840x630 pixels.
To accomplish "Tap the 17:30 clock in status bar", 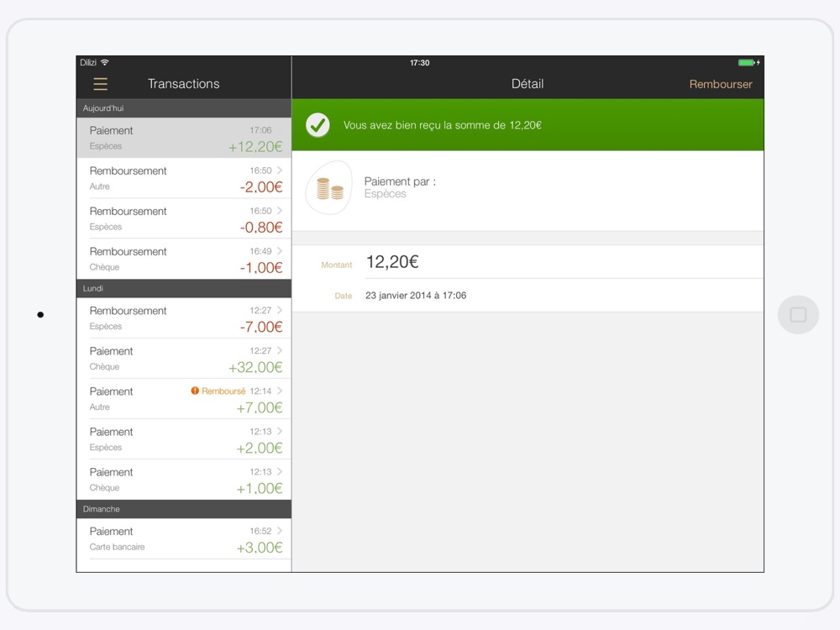I will (419, 63).
